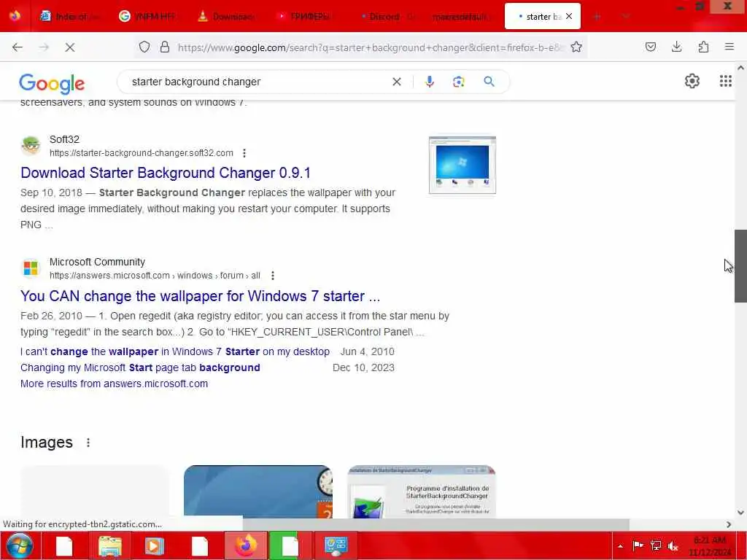Open More results from answers.microsoft.com
747x560 pixels.
[x=114, y=384]
